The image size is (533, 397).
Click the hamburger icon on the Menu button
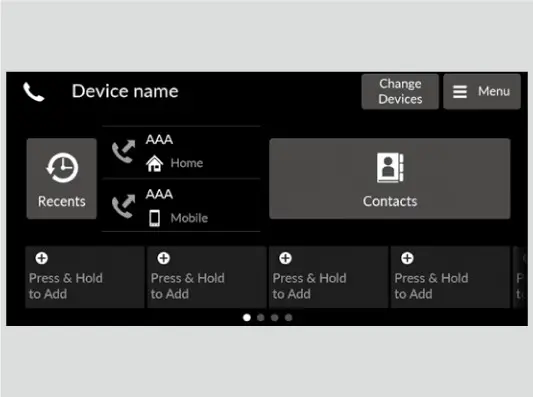click(x=460, y=91)
